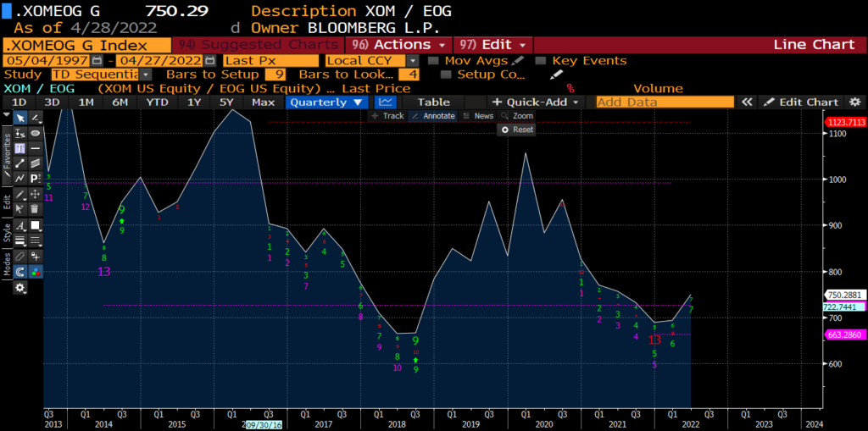Select the 5Y range tab
The image size is (868, 431).
(227, 102)
